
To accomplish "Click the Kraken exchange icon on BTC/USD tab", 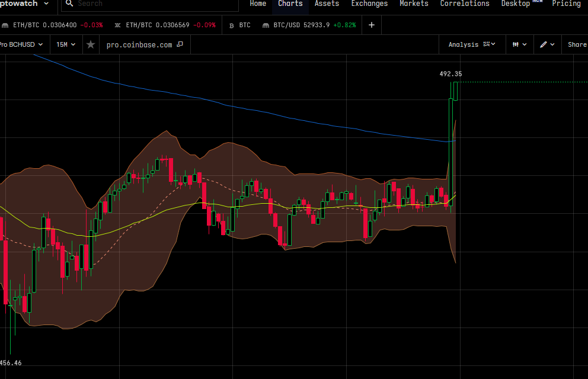I will 266,25.
